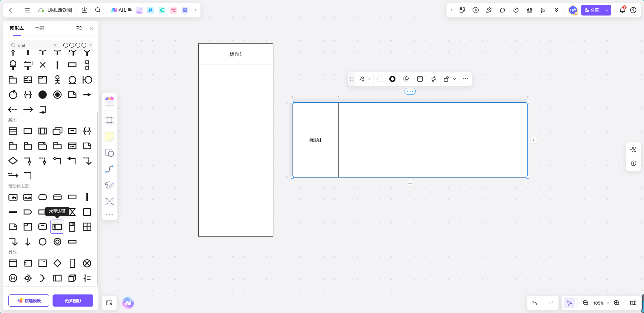
Task: Select the mind map tool in left toolbar
Action: tap(109, 201)
